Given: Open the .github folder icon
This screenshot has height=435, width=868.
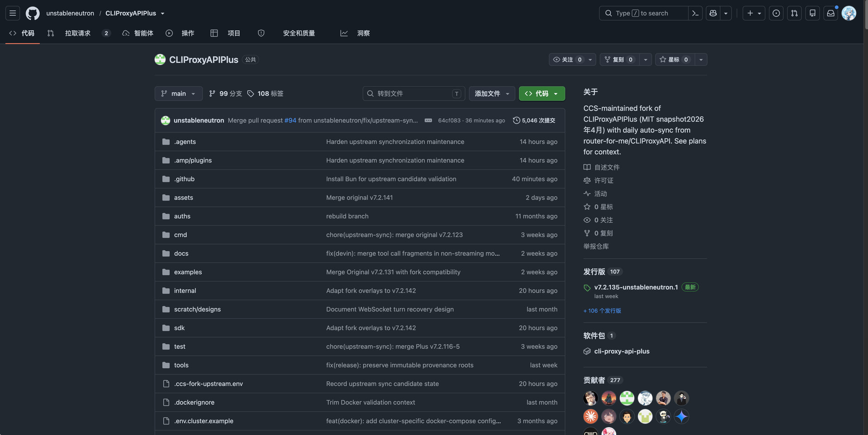Looking at the screenshot, I should [166, 179].
